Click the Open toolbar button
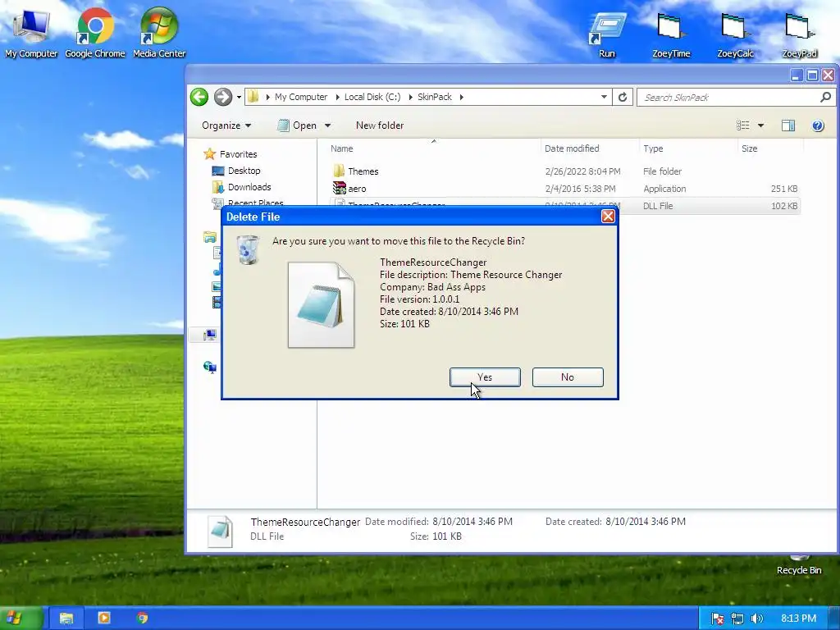The image size is (840, 630). tap(298, 126)
